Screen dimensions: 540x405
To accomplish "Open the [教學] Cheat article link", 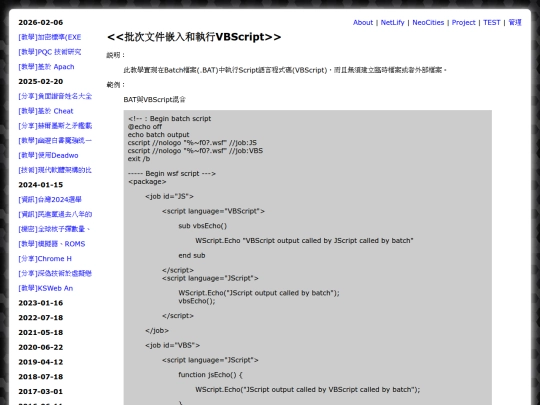I will point(46,111).
